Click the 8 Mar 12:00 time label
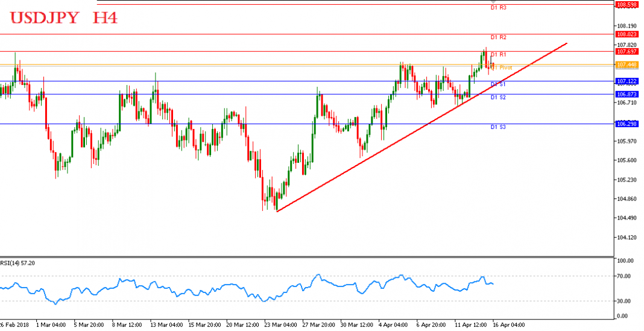This screenshot has height=331, width=644. point(127,325)
